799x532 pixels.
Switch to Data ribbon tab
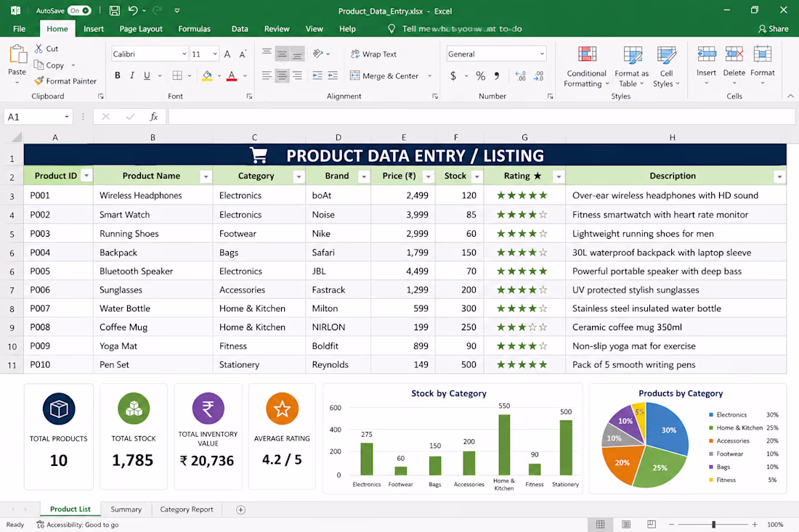pos(240,28)
